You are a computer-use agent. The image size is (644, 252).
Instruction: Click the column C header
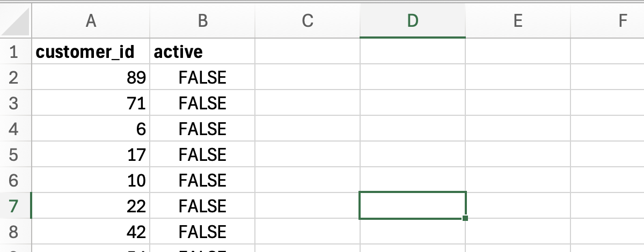tap(307, 21)
